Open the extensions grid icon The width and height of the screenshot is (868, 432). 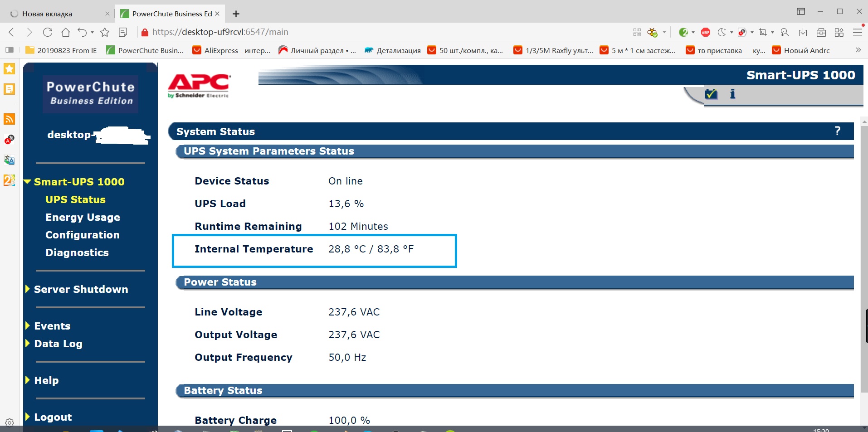(839, 32)
